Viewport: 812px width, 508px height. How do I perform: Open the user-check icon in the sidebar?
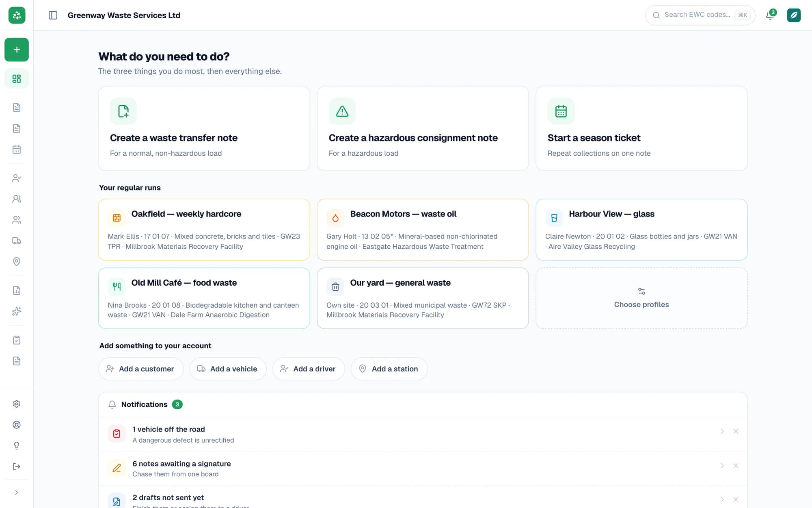pos(17,178)
